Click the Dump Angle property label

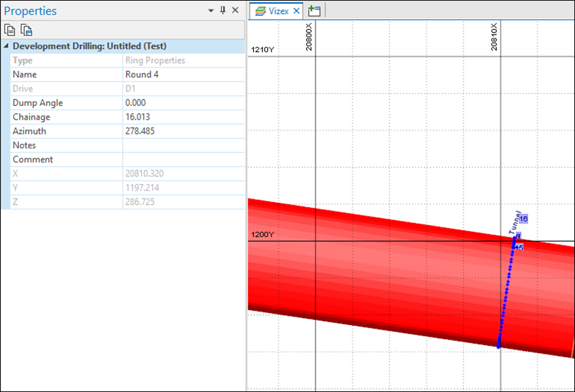tap(38, 103)
